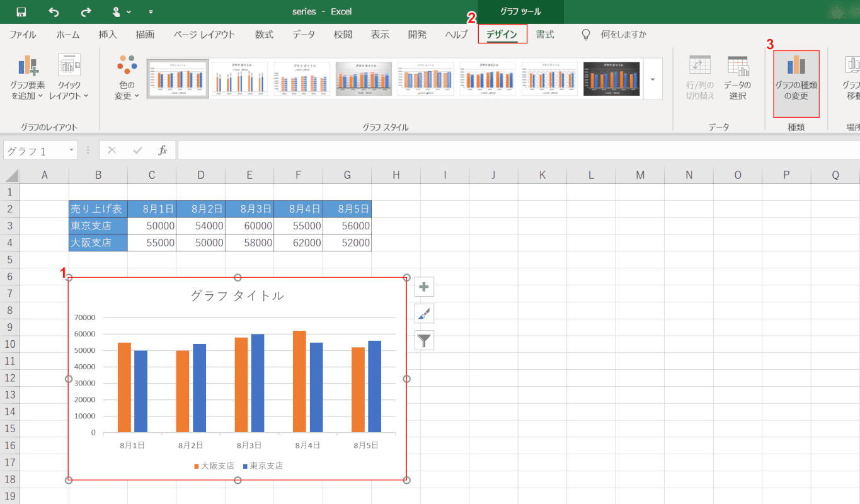Switch to the ページ レイアウト tab
Image resolution: width=860 pixels, height=504 pixels.
coord(204,35)
